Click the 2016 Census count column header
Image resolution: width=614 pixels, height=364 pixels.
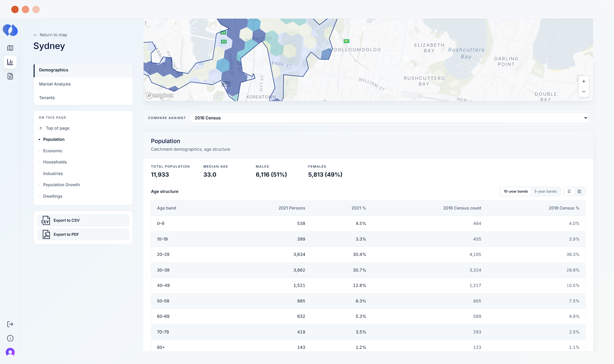pos(462,208)
